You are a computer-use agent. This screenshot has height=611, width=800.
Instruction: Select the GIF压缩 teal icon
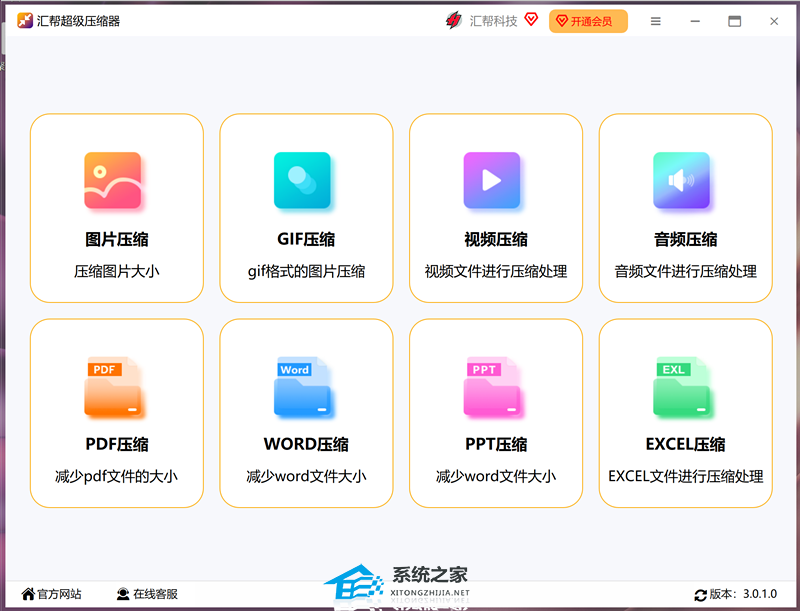(x=302, y=181)
